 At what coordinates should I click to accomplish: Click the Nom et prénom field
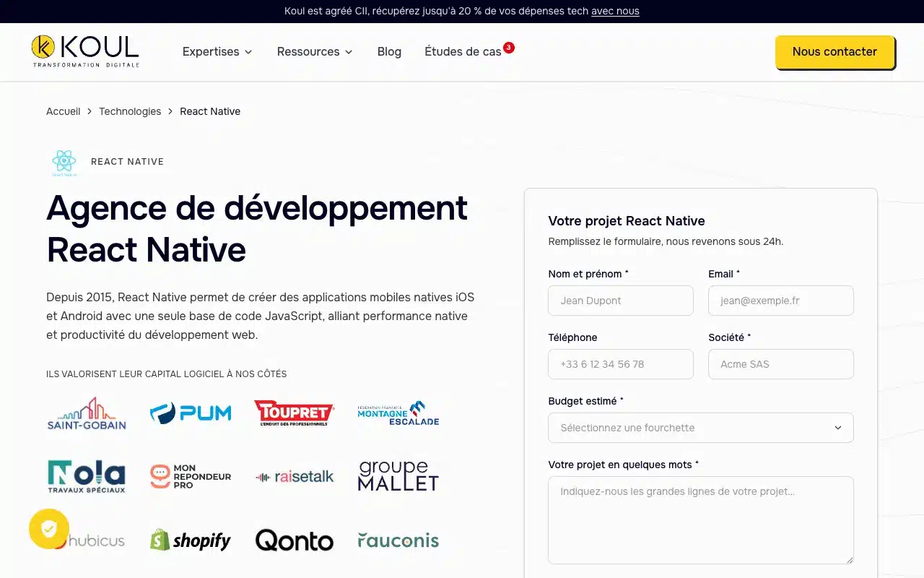click(x=621, y=301)
